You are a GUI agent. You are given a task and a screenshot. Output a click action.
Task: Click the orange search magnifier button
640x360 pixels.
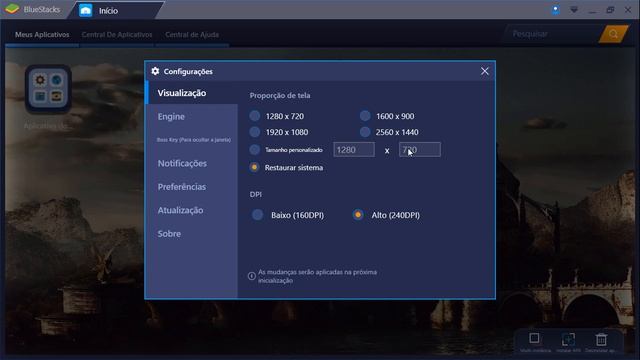tap(613, 34)
